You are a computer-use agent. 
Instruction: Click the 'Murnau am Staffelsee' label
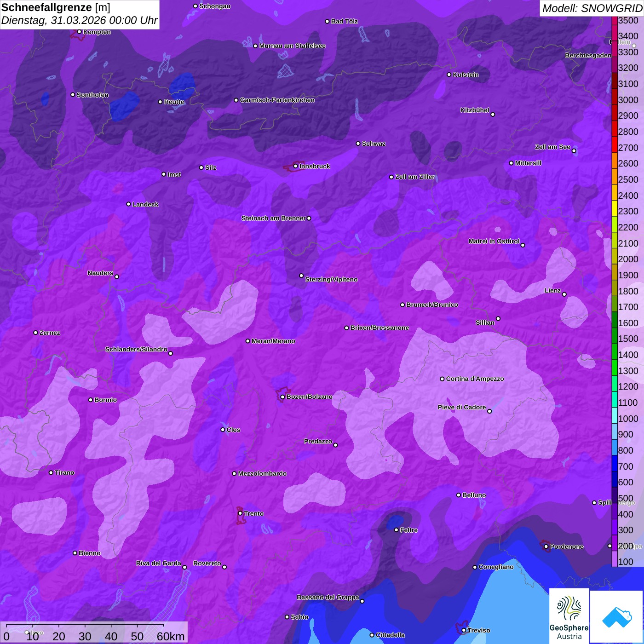(x=293, y=46)
